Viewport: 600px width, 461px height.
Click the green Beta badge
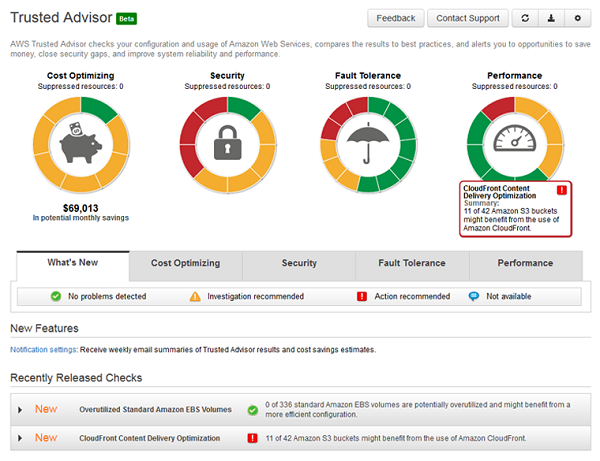pos(127,19)
